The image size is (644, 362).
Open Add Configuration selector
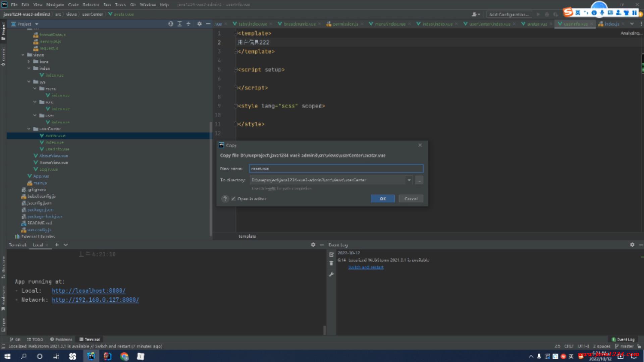pos(509,14)
